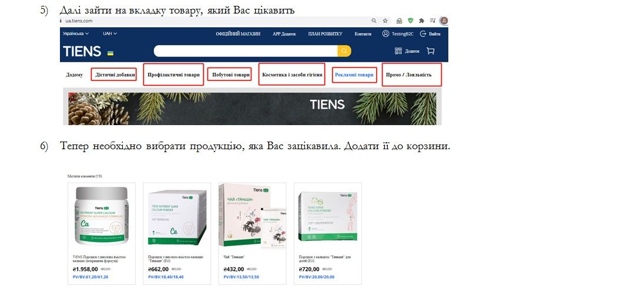Select Косметика і засоби гігієни category
The image size is (644, 299).
click(291, 75)
